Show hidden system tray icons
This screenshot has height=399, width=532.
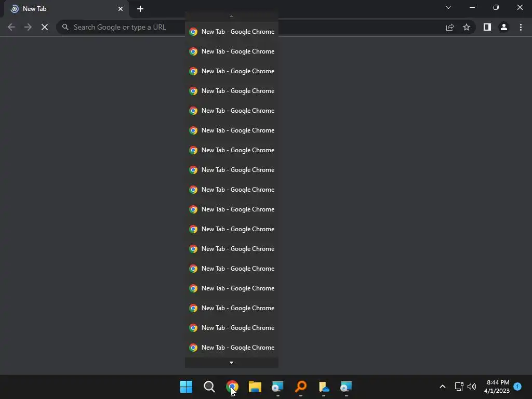(x=443, y=387)
